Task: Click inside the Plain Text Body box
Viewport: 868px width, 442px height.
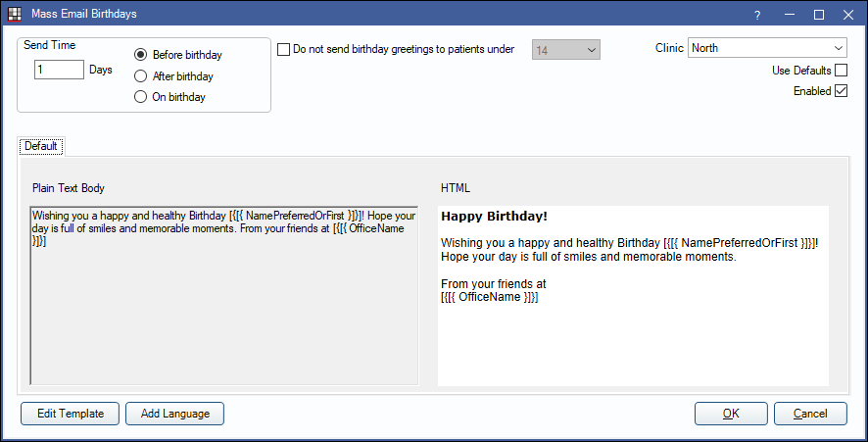Action: pos(224,296)
